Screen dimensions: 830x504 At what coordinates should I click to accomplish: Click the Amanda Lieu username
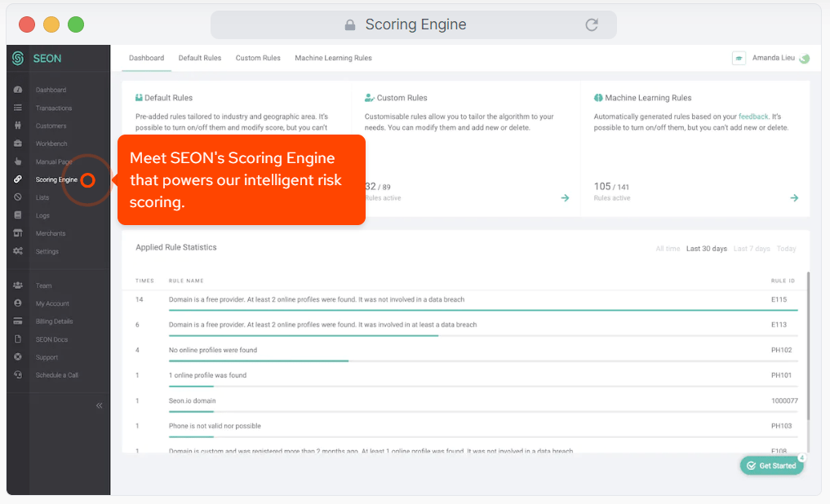(774, 58)
